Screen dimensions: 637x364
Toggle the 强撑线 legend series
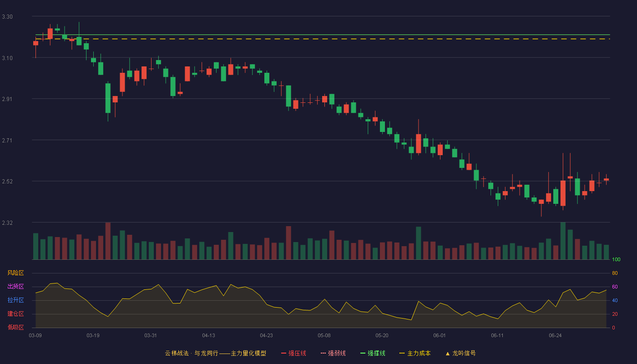point(373,353)
